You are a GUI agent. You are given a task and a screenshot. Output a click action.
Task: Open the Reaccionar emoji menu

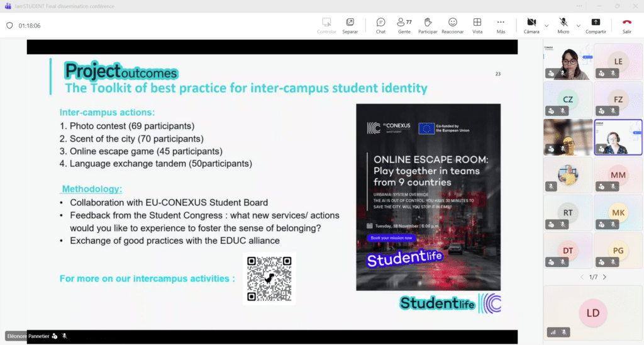(453, 25)
